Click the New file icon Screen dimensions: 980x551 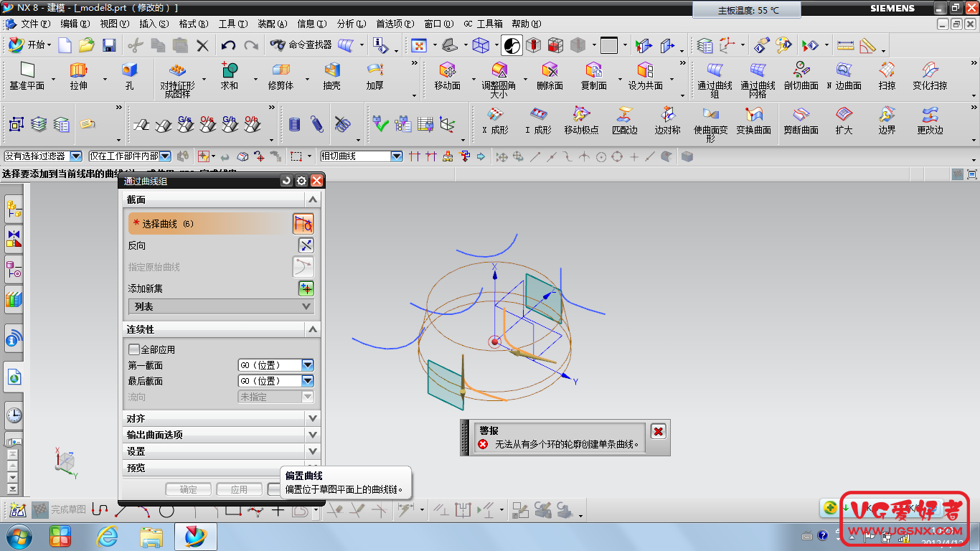(x=65, y=45)
